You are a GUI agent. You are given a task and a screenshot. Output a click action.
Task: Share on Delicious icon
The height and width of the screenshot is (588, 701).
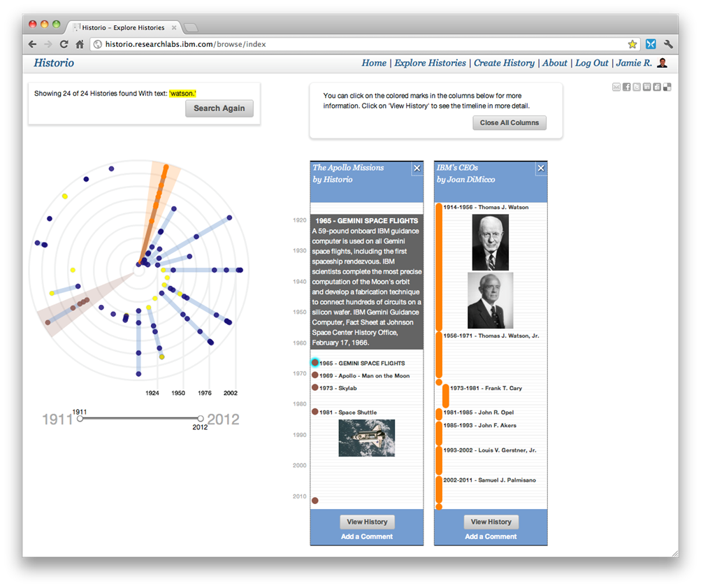[x=667, y=87]
